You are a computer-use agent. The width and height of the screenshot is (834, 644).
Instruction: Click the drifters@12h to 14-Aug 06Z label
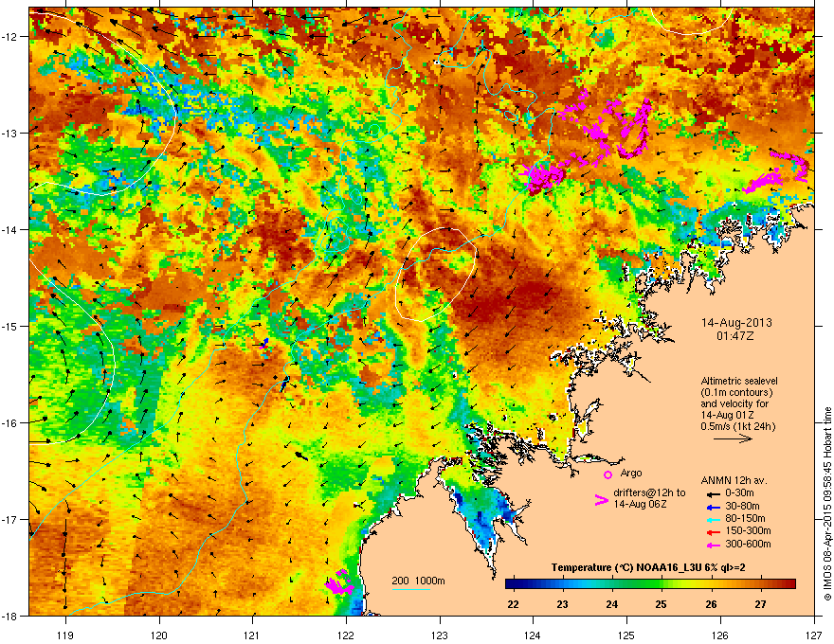click(649, 498)
